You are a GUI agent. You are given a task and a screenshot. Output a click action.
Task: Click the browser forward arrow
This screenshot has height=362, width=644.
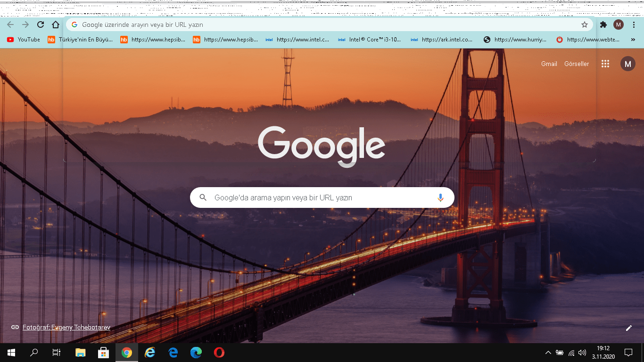tap(25, 25)
